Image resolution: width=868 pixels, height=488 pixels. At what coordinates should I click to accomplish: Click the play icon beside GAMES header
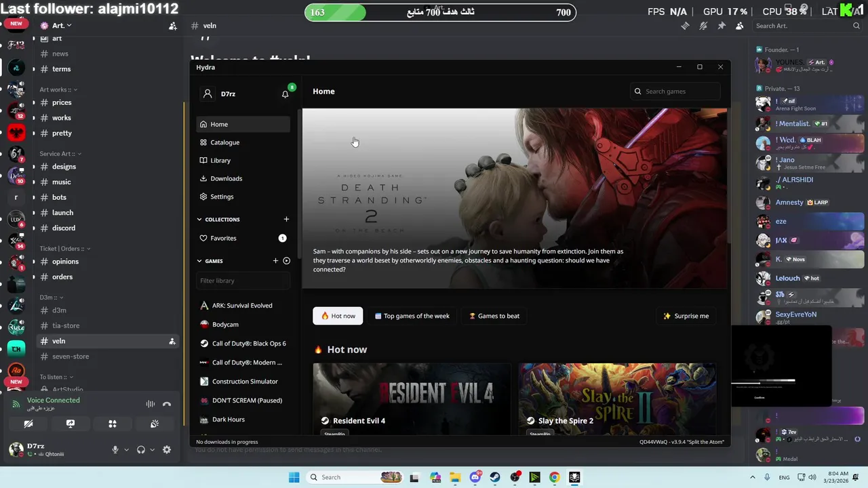[286, 260]
